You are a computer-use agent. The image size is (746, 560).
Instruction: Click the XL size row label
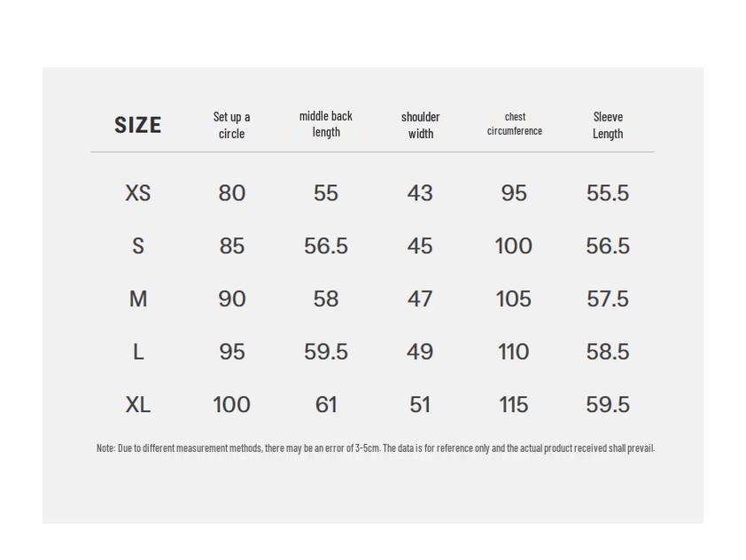[137, 405]
